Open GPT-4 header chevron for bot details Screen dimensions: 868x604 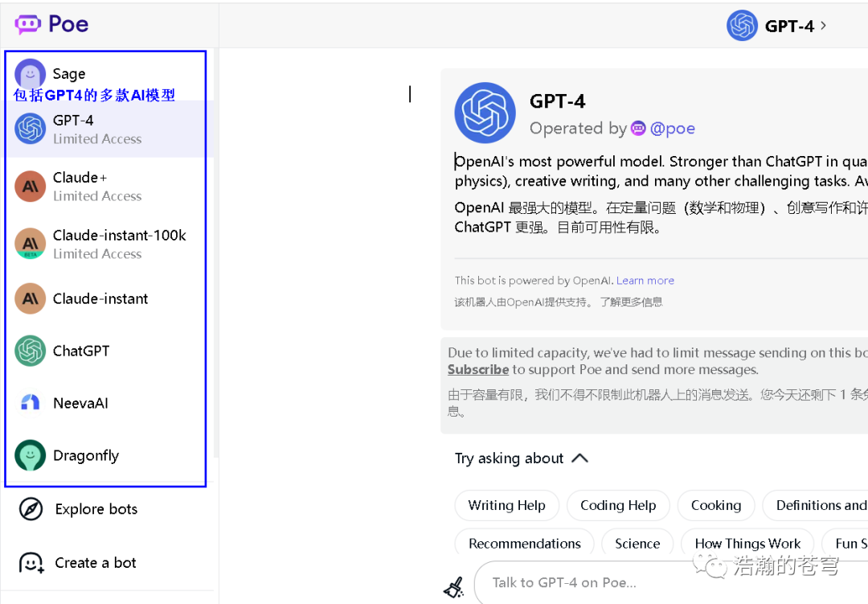(823, 26)
